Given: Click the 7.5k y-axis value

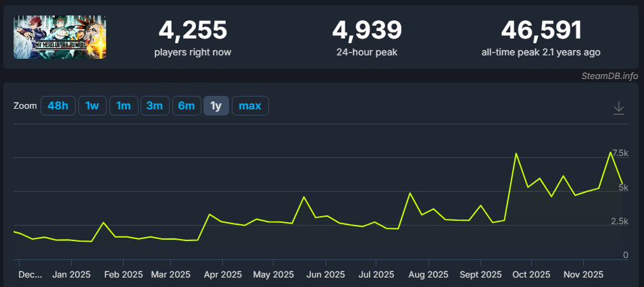Looking at the screenshot, I should pos(620,153).
